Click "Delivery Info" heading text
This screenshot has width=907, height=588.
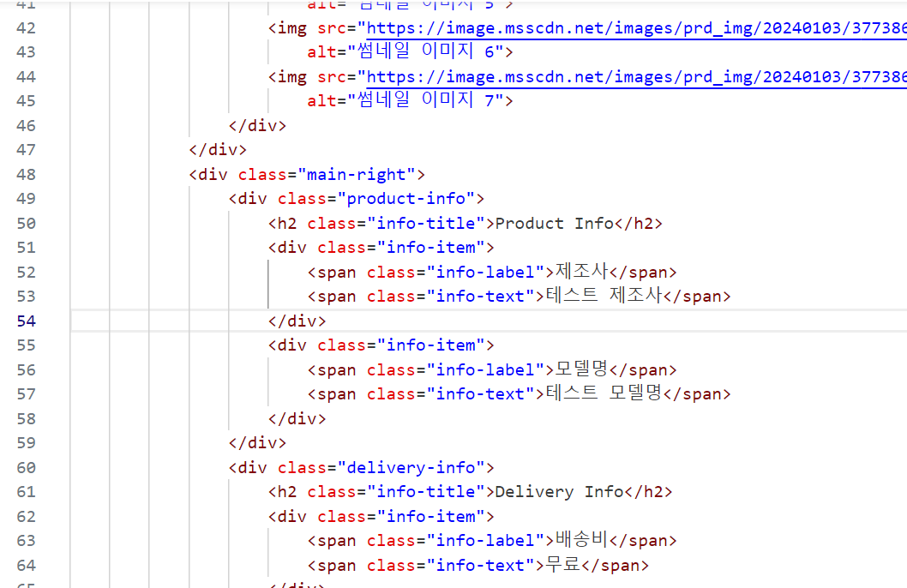559,492
